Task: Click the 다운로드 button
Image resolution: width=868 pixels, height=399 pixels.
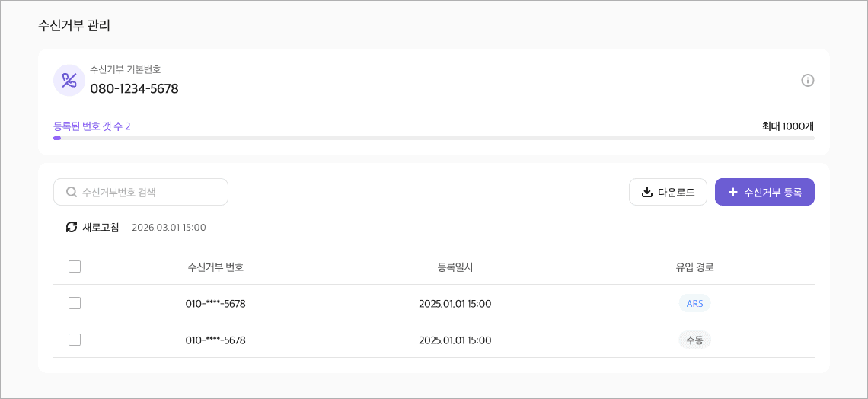Action: click(668, 192)
